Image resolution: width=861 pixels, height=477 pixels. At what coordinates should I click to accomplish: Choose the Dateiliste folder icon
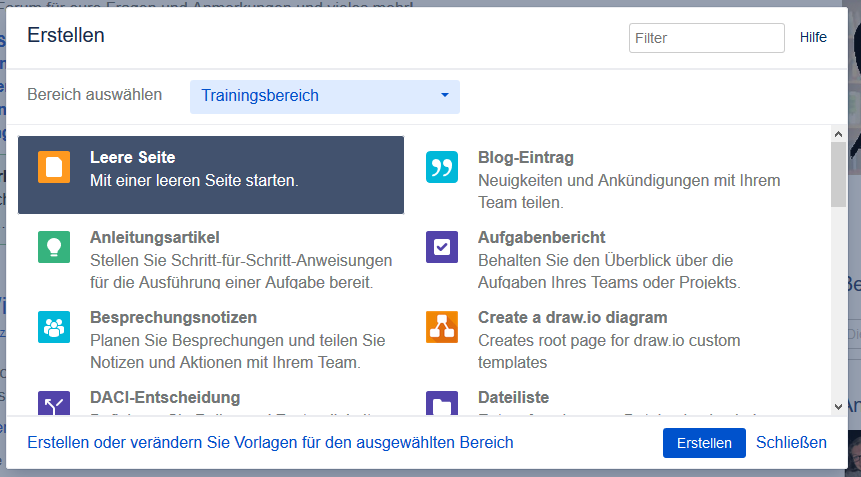[442, 403]
